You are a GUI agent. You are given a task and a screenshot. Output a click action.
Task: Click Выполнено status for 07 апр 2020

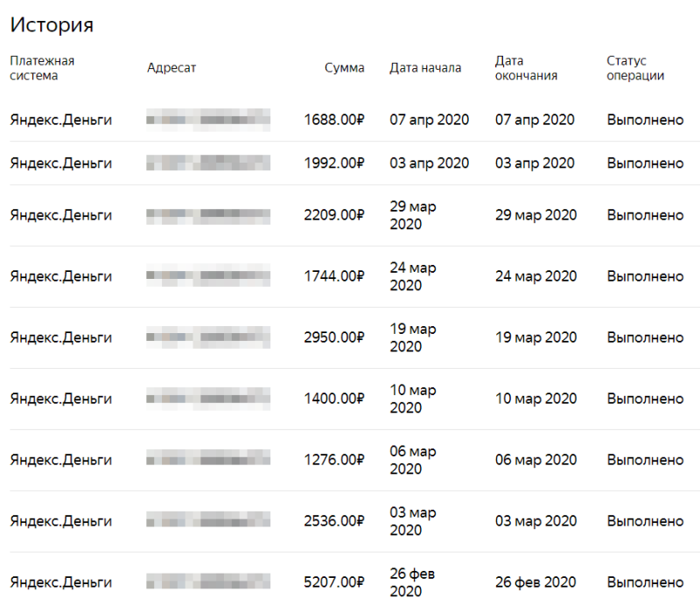click(x=645, y=120)
